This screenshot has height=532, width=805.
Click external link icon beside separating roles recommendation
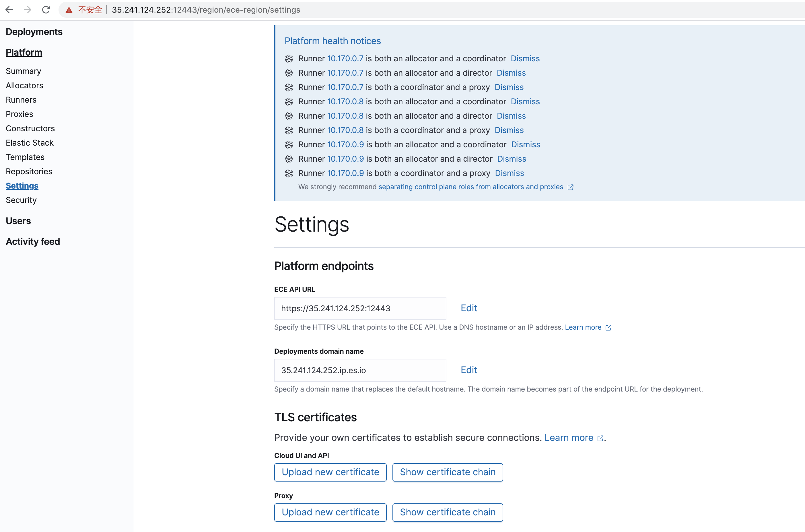(570, 187)
